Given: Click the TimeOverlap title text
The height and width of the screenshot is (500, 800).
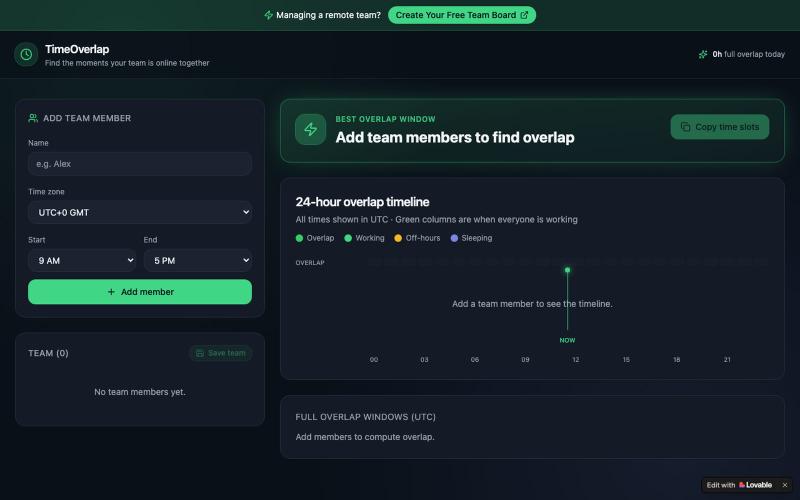Looking at the screenshot, I should click(x=77, y=49).
